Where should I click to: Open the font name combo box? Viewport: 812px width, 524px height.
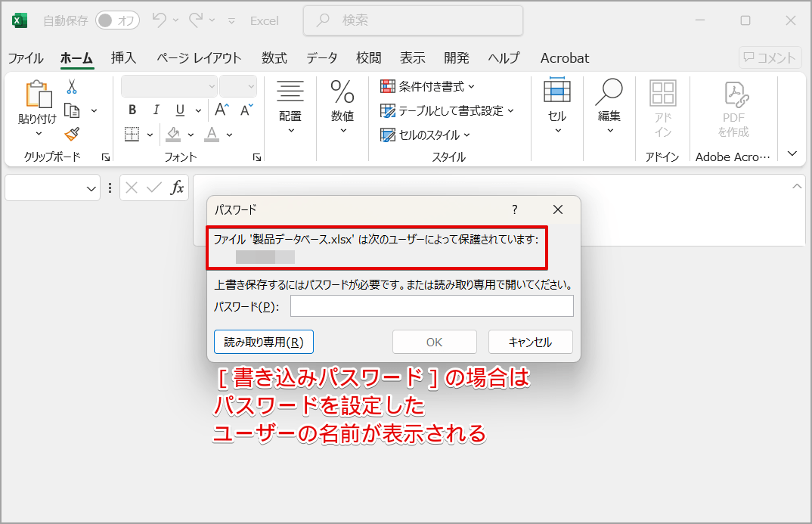coord(169,86)
